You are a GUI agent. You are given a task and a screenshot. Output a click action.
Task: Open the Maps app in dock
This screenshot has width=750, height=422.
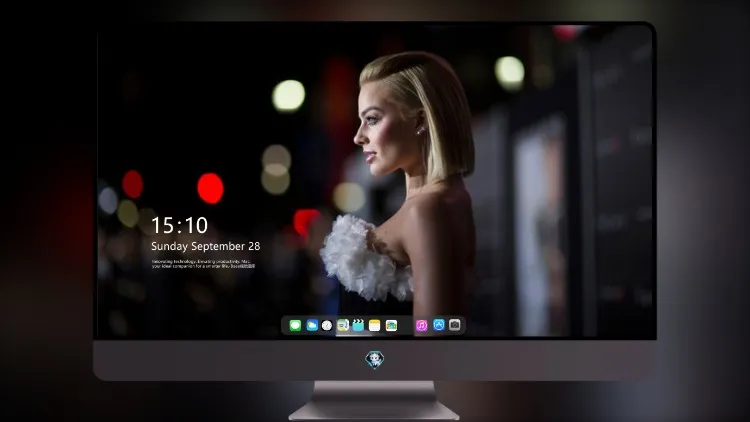coord(343,325)
